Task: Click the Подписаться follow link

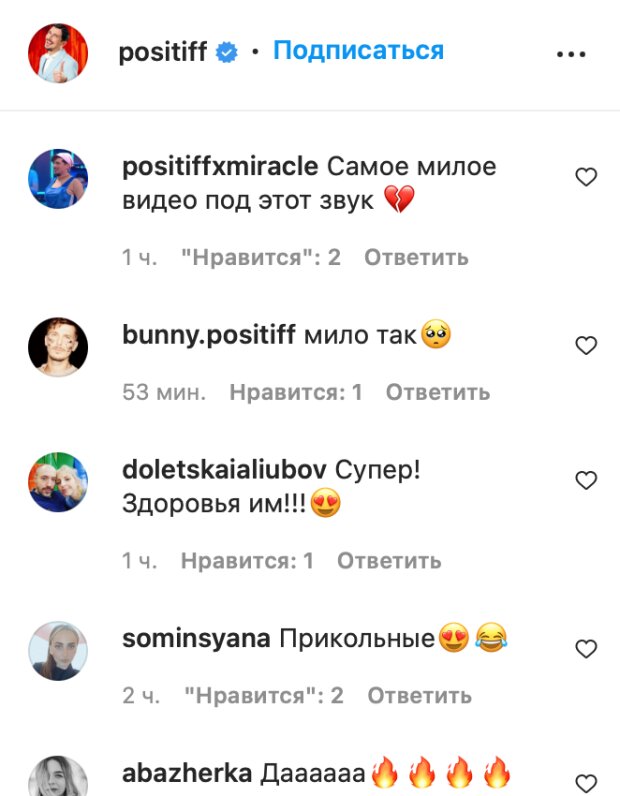Action: tap(358, 51)
